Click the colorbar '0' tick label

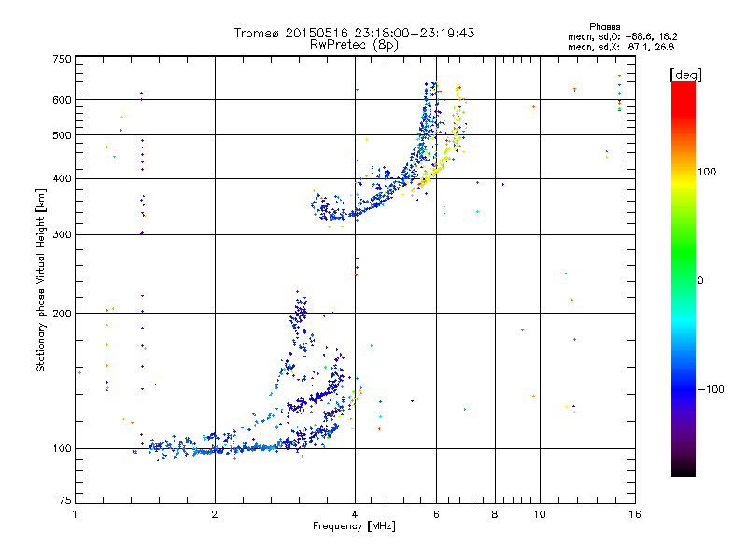tap(700, 281)
